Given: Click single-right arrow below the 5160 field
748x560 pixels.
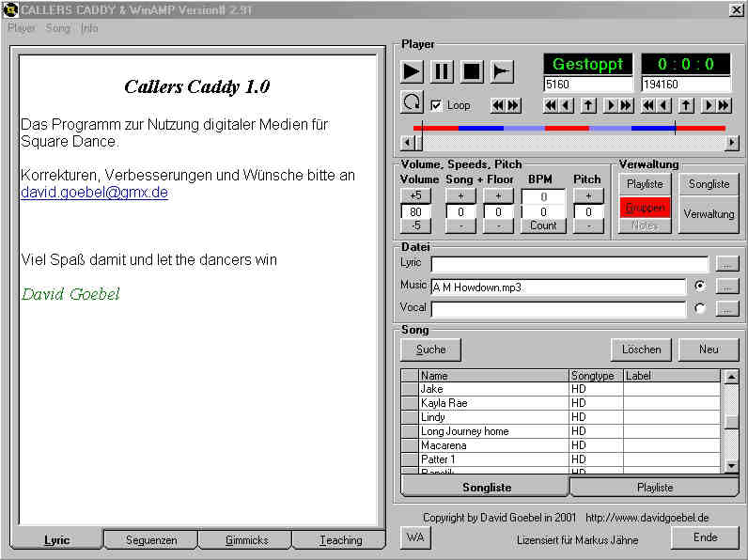Looking at the screenshot, I should 610,105.
